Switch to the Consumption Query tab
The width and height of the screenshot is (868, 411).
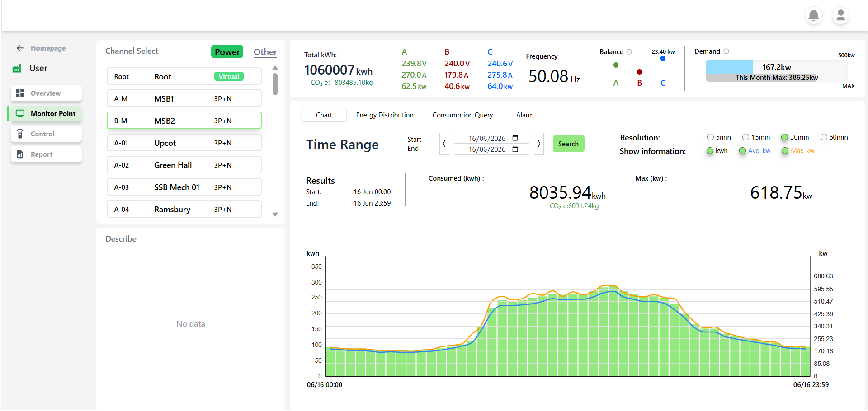(462, 115)
